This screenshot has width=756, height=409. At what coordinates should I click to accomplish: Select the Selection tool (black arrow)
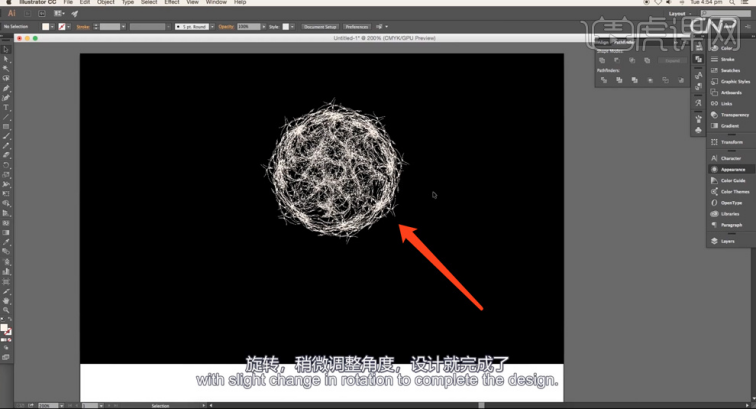point(6,50)
